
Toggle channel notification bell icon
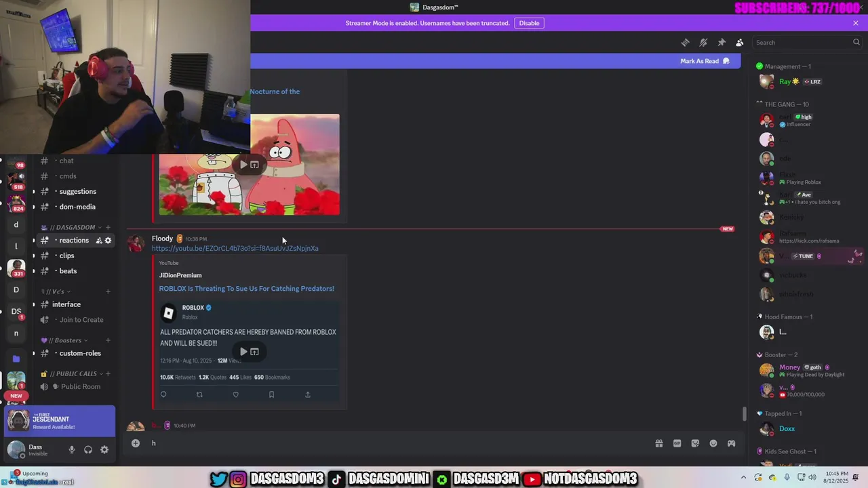pos(703,42)
